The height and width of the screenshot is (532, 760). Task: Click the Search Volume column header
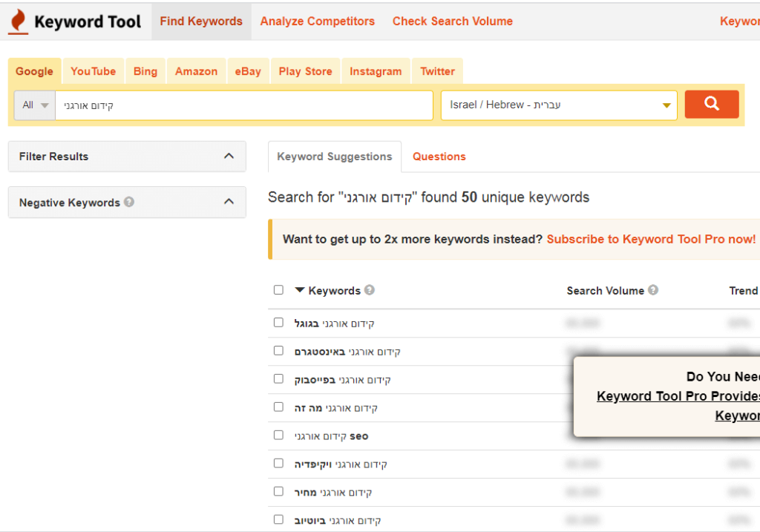(x=606, y=291)
